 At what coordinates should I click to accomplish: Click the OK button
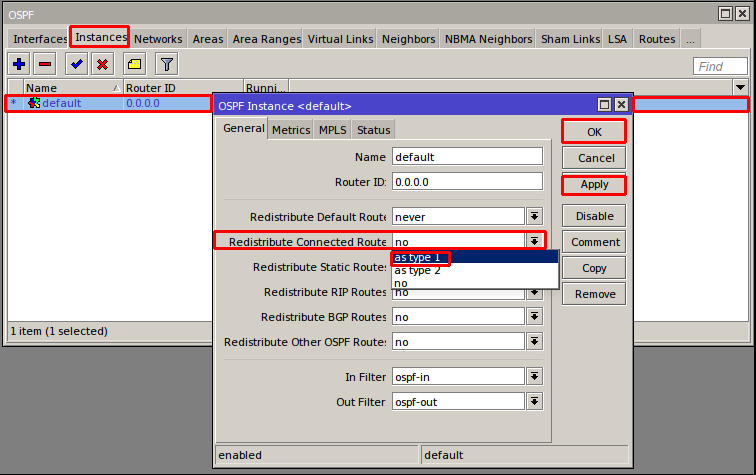point(594,132)
